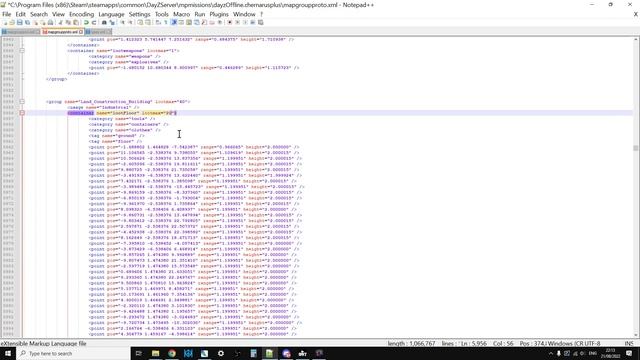Open the Folder as Workspace icon
The width and height of the screenshot is (640, 360).
pos(212,22)
